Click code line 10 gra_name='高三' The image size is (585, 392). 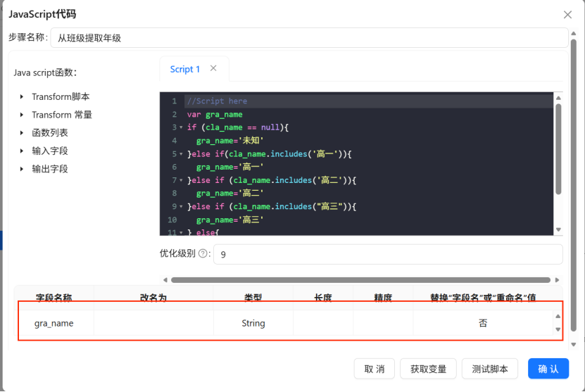229,220
